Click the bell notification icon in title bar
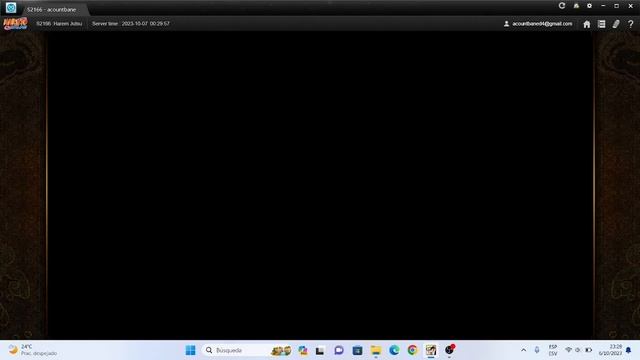640x360 pixels. pyautogui.click(x=576, y=6)
